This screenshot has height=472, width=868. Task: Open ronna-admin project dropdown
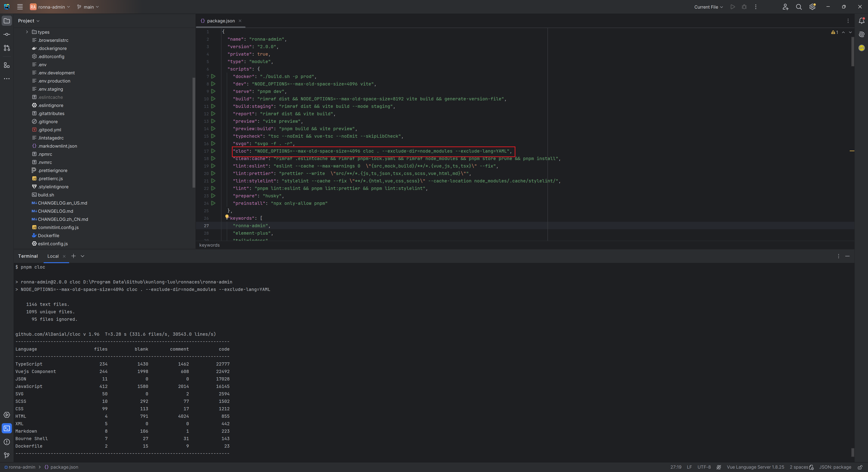tap(50, 7)
